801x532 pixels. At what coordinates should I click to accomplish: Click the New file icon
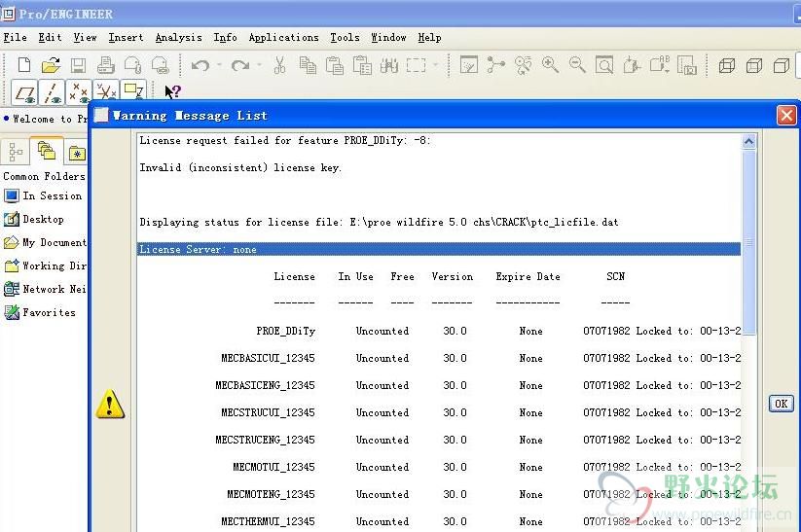tap(24, 65)
